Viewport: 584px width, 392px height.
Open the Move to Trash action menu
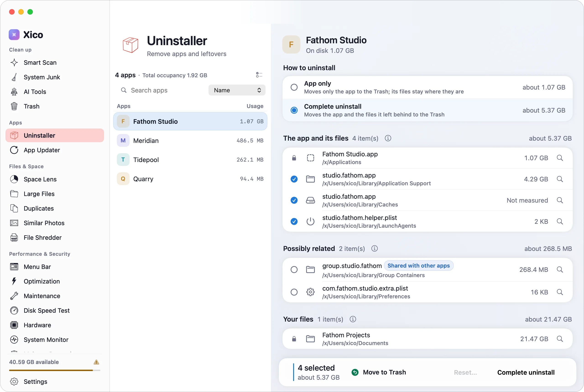pos(379,372)
